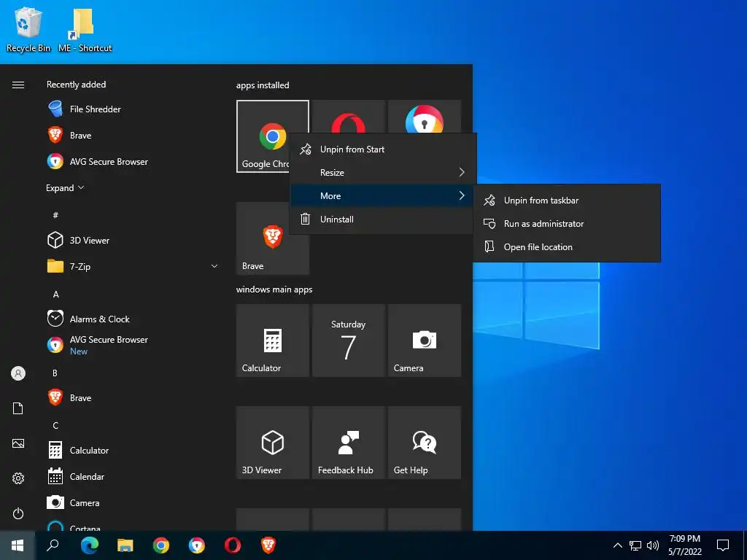Screen dimensions: 747x560
Task: Click the user account icon
Action: click(18, 373)
